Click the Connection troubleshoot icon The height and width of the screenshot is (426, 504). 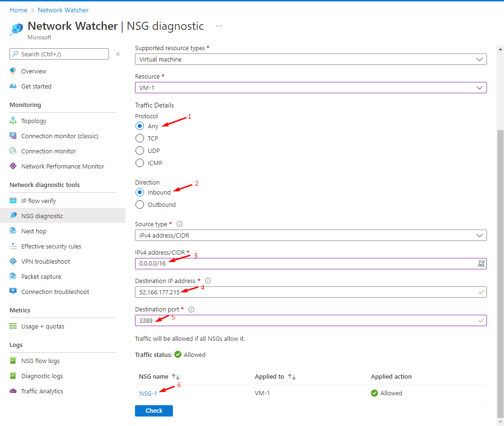coord(13,292)
